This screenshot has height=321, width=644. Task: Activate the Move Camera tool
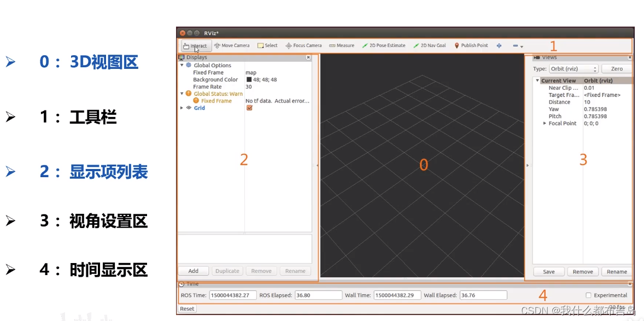[x=232, y=45]
